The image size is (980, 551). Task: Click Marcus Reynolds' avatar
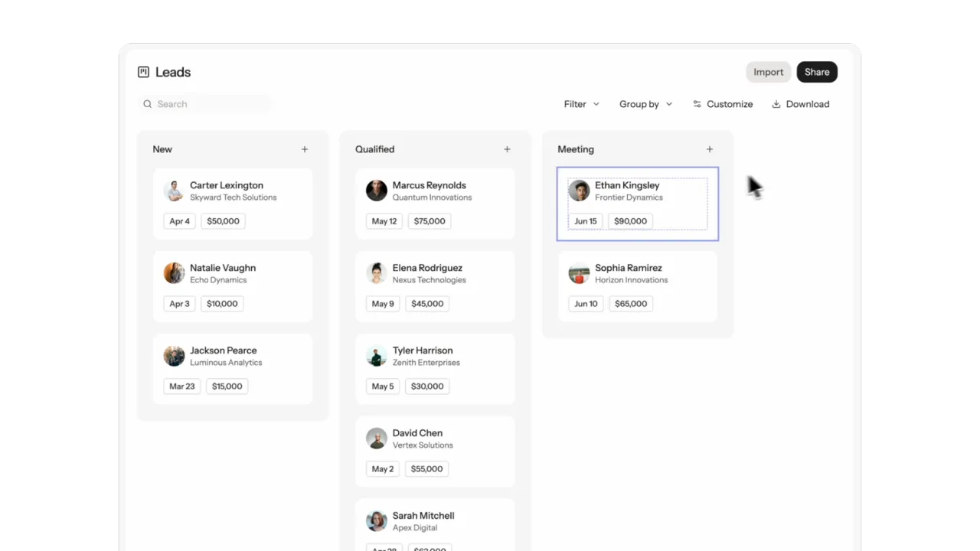pyautogui.click(x=377, y=191)
